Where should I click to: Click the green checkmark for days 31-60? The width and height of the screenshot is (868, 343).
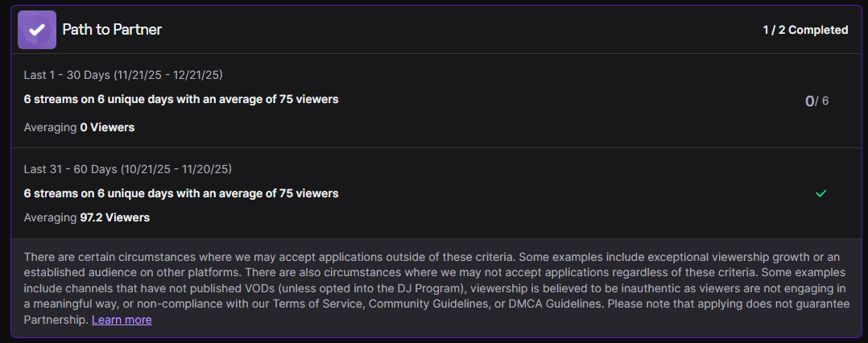(x=820, y=194)
